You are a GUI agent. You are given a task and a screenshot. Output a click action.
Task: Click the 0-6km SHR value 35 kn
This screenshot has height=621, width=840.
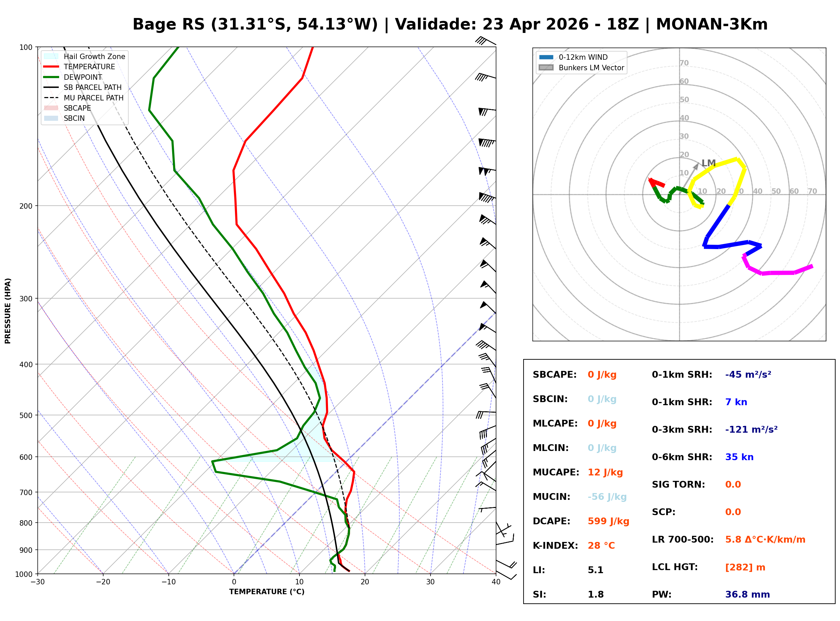[x=739, y=457]
